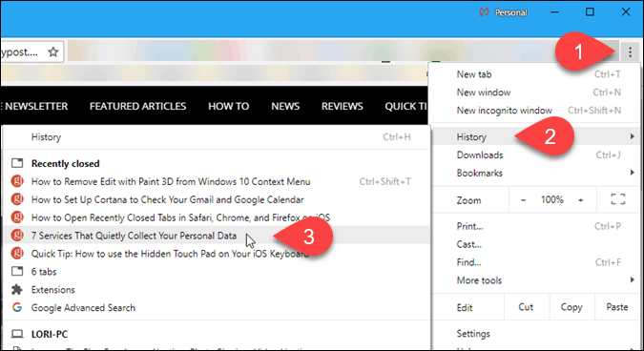Viewport: 644px width, 351px height.
Task: Click the Personal profile name label
Action: pyautogui.click(x=511, y=12)
